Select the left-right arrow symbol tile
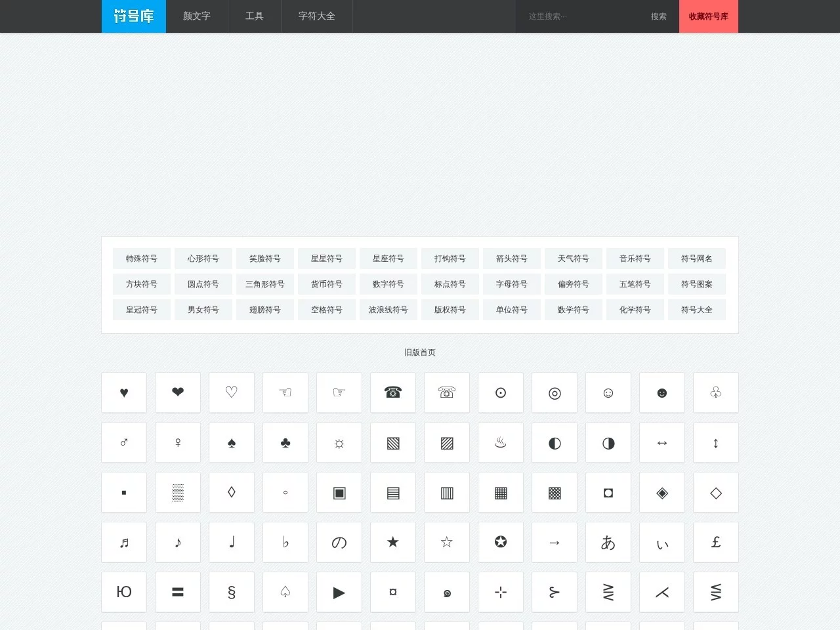 point(662,442)
